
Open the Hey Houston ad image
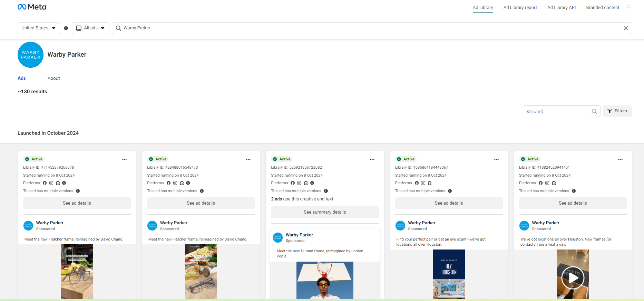tap(449, 274)
